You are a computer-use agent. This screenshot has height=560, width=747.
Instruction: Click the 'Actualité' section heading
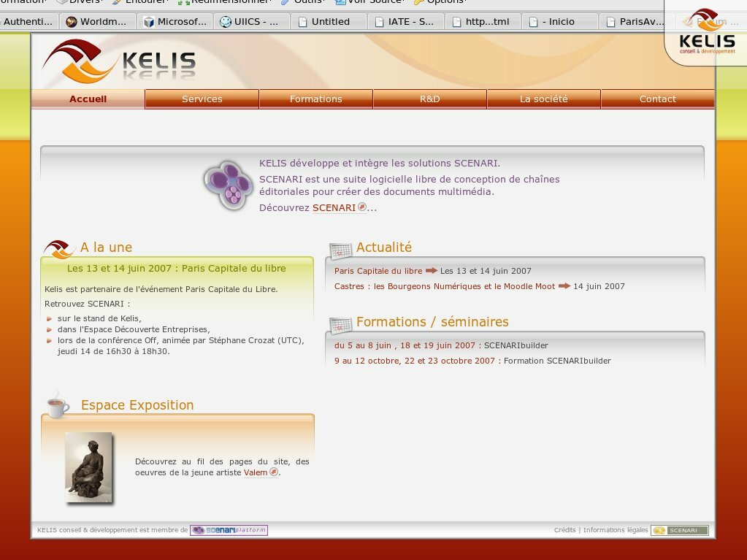click(384, 247)
